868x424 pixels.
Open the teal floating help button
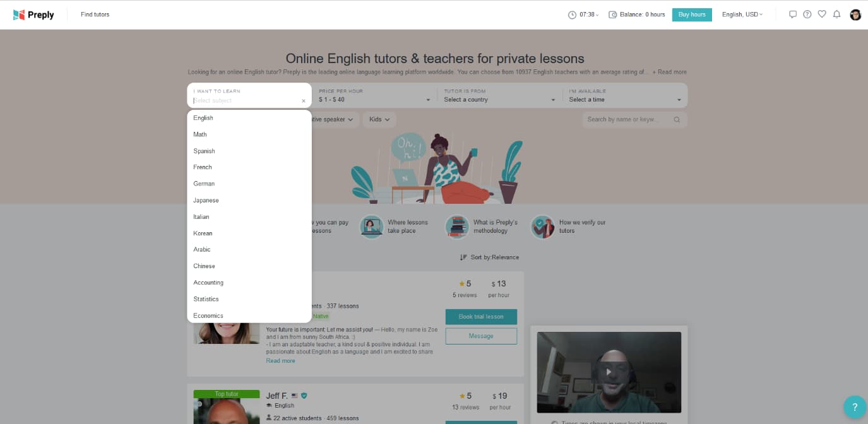click(x=855, y=407)
